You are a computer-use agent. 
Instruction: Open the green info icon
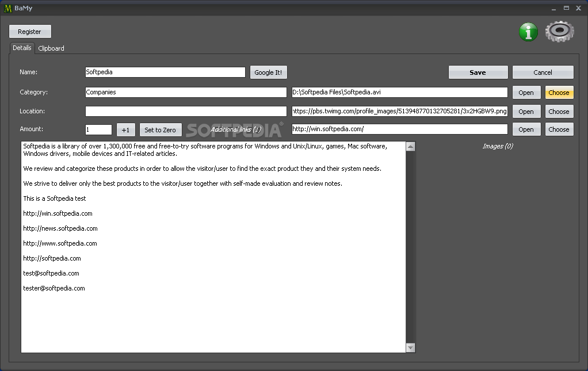pos(528,32)
